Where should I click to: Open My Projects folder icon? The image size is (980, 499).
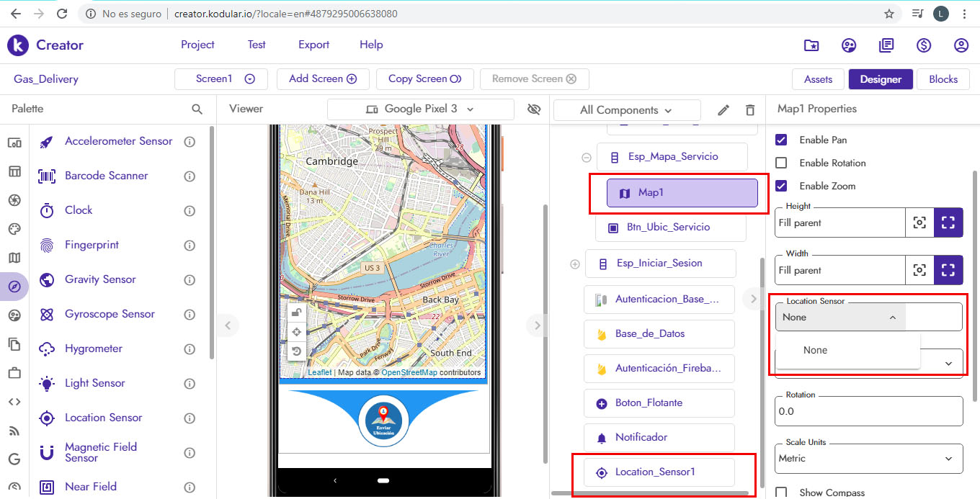tap(811, 45)
